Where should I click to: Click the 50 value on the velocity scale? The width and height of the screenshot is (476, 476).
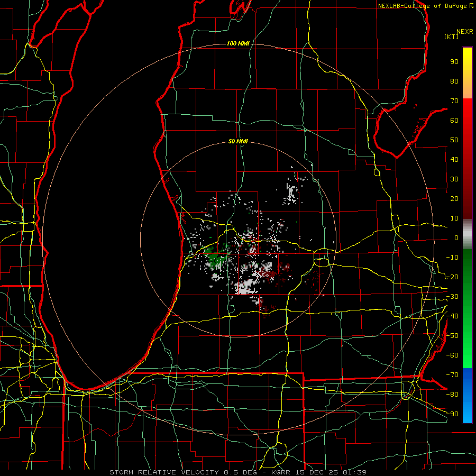(x=454, y=140)
